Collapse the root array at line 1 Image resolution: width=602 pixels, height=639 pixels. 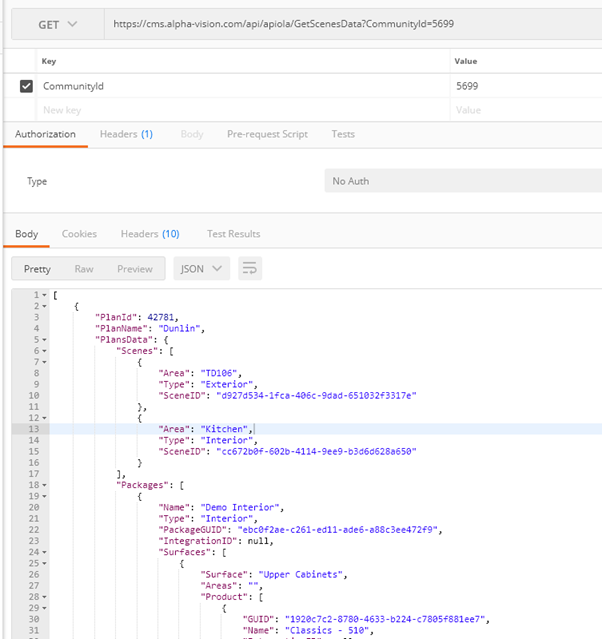pyautogui.click(x=46, y=295)
